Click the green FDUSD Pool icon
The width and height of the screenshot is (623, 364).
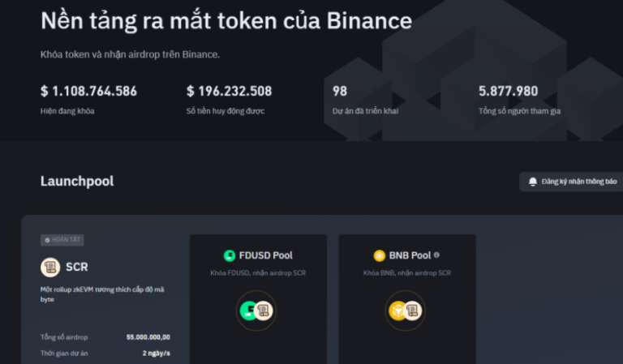230,255
